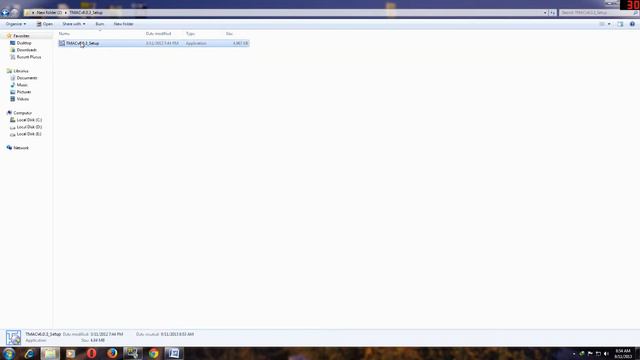640x360 pixels.
Task: Expand the Share with dropdown
Action: tap(74, 24)
